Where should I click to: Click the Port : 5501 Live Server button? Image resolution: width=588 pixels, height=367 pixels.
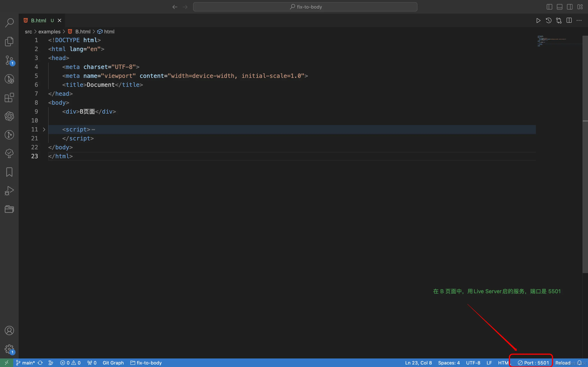click(x=533, y=363)
